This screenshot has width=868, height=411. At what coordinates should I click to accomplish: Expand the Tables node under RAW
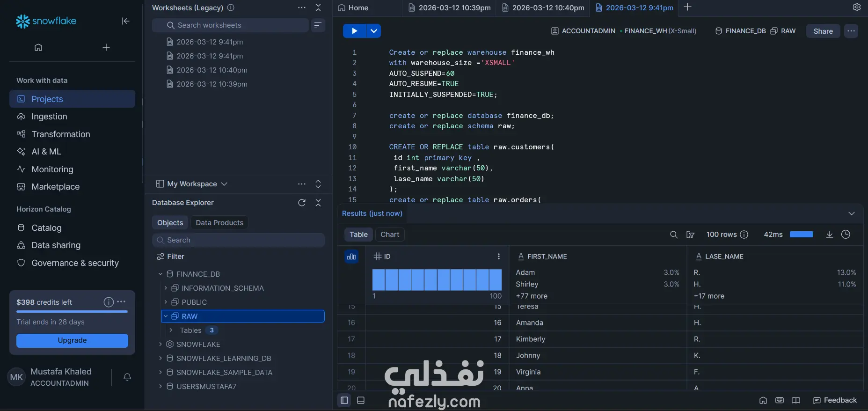171,330
